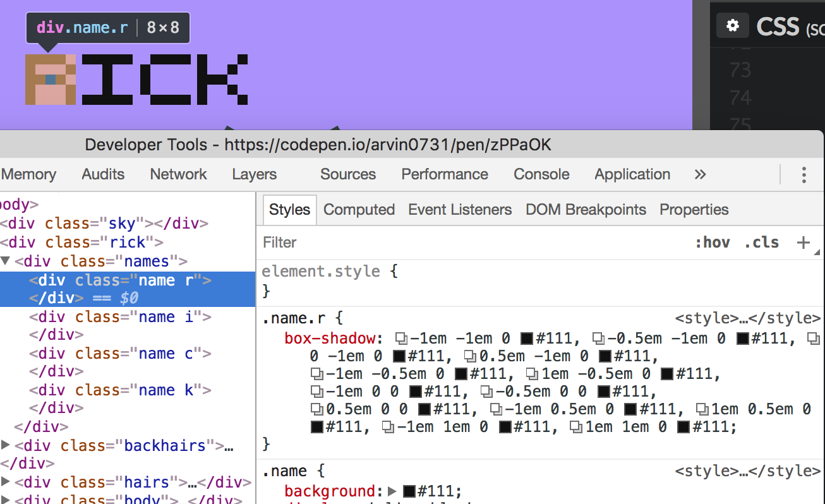
Task: Expand the div class="backhairs" node
Action: point(6,445)
